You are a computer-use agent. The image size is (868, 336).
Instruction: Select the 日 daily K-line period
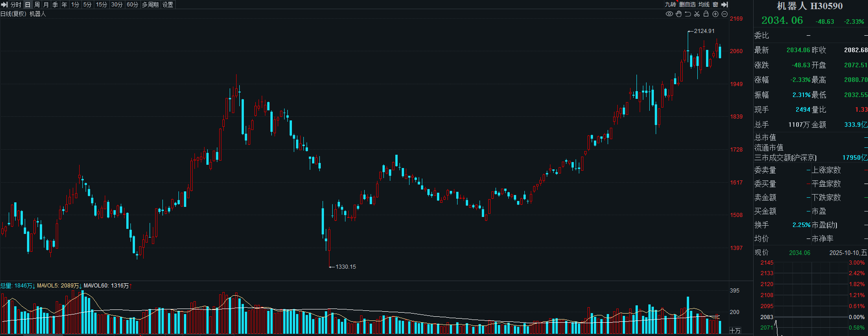[x=27, y=5]
